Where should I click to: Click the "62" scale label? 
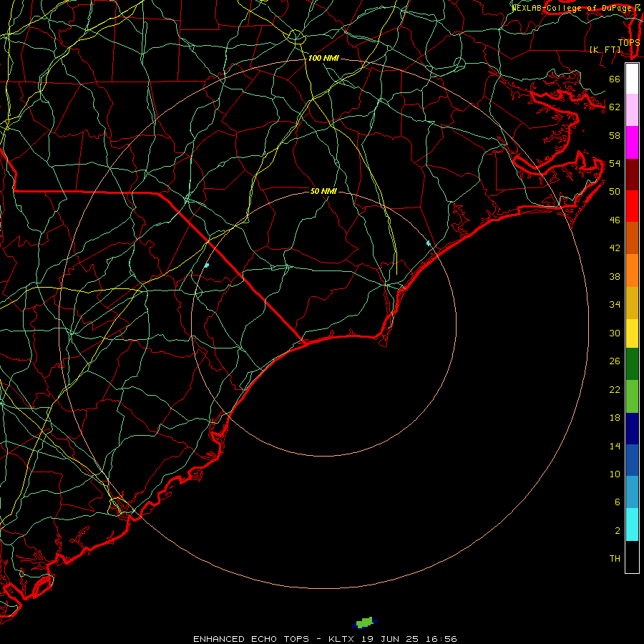(x=615, y=107)
